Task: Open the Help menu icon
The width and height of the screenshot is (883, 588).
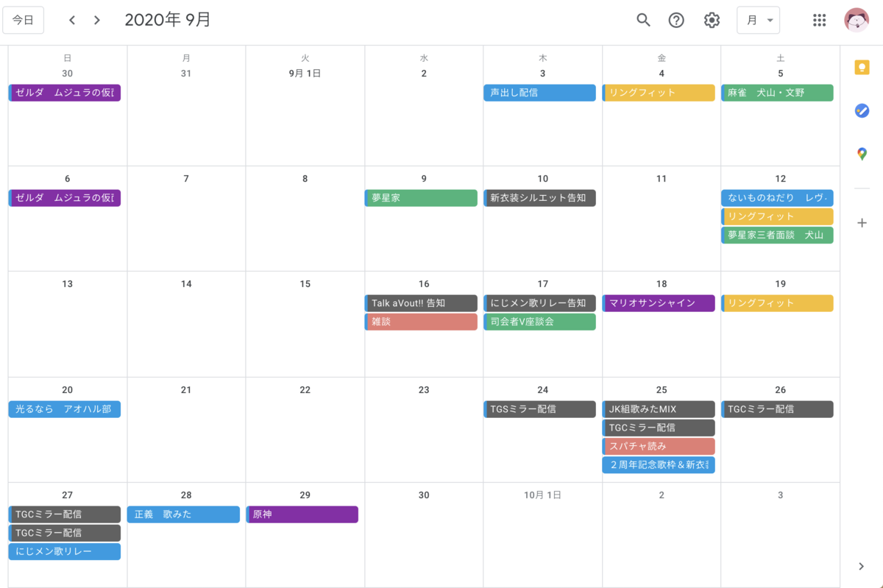Action: click(676, 20)
